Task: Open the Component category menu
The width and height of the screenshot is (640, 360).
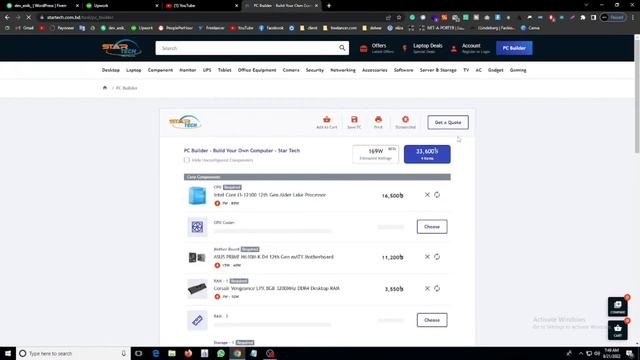Action: (x=160, y=70)
